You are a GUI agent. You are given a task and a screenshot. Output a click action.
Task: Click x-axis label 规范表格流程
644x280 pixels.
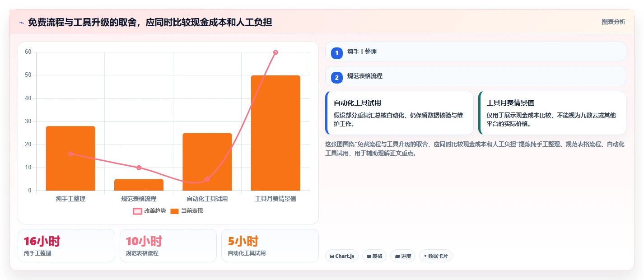coord(139,199)
